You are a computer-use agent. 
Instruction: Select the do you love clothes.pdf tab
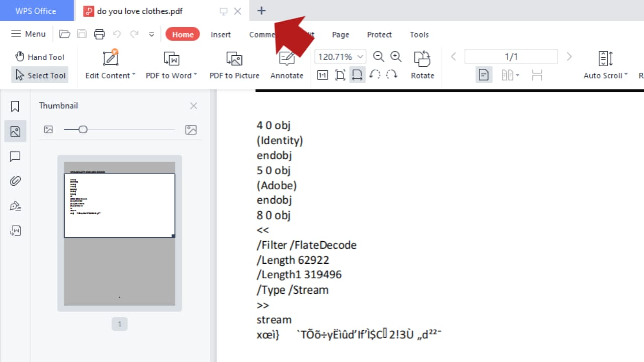(x=140, y=11)
